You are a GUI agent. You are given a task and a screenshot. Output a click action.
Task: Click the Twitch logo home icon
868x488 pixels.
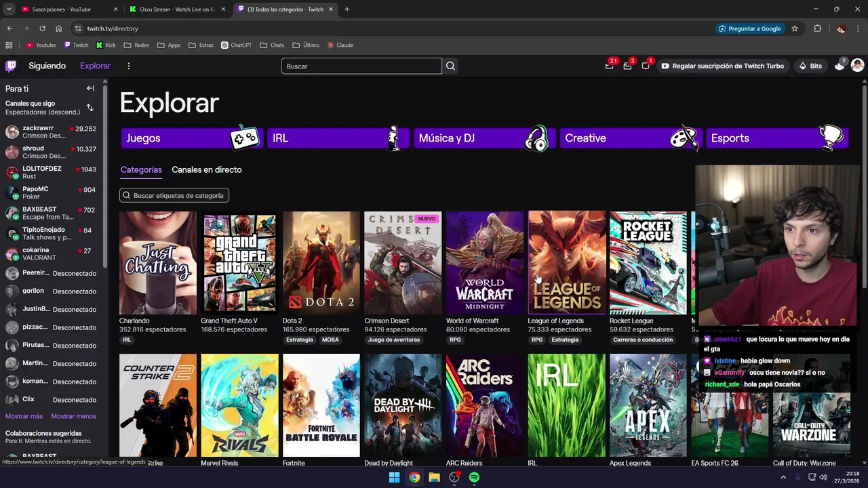[11, 66]
